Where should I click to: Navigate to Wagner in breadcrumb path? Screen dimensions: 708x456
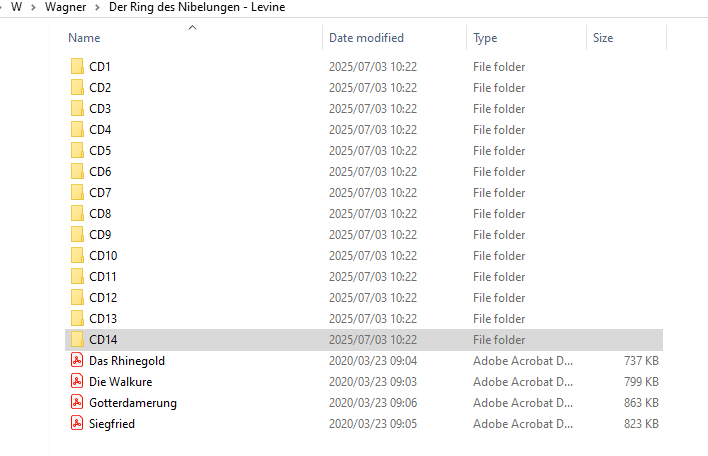tap(65, 8)
